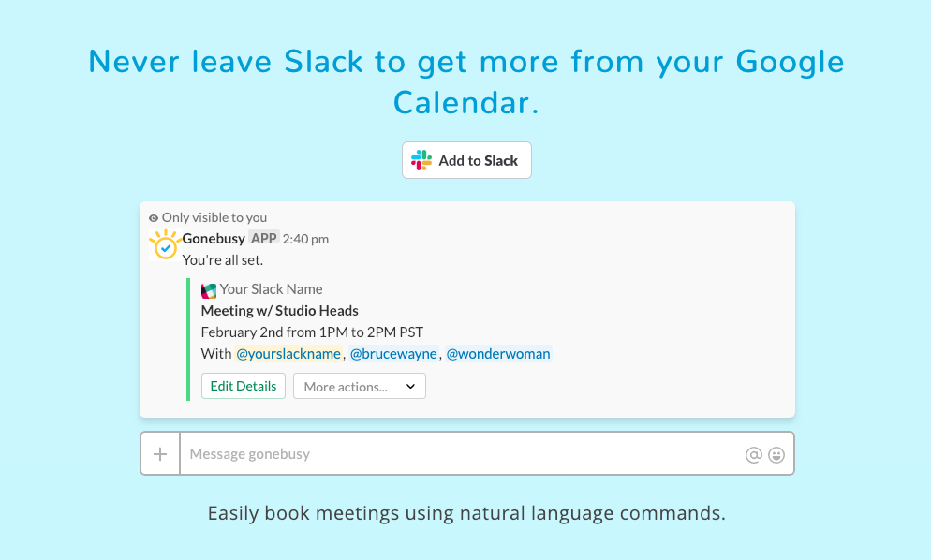931x560 pixels.
Task: Focus the Message gonebusy input field
Action: [462, 453]
